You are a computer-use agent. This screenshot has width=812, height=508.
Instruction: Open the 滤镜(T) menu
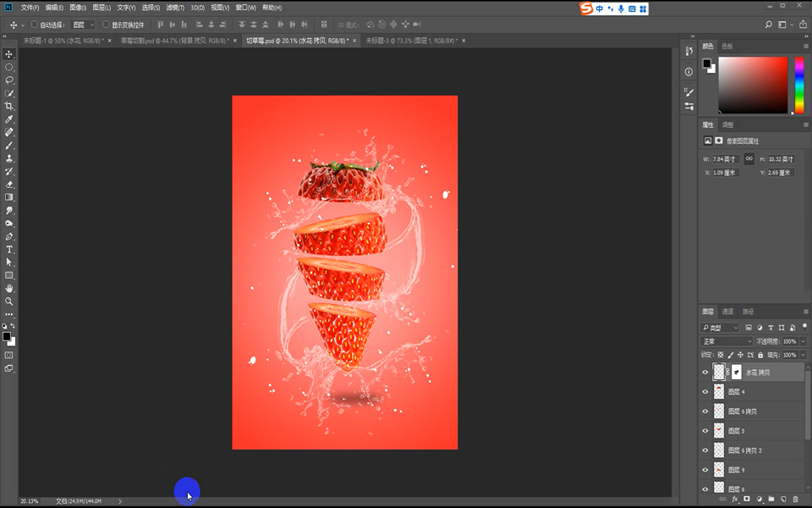(175, 7)
